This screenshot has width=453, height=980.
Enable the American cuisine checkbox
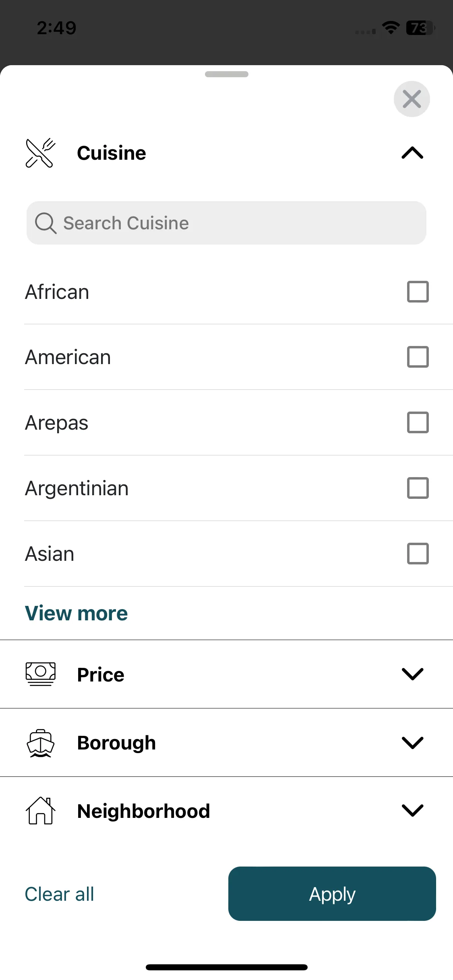418,357
